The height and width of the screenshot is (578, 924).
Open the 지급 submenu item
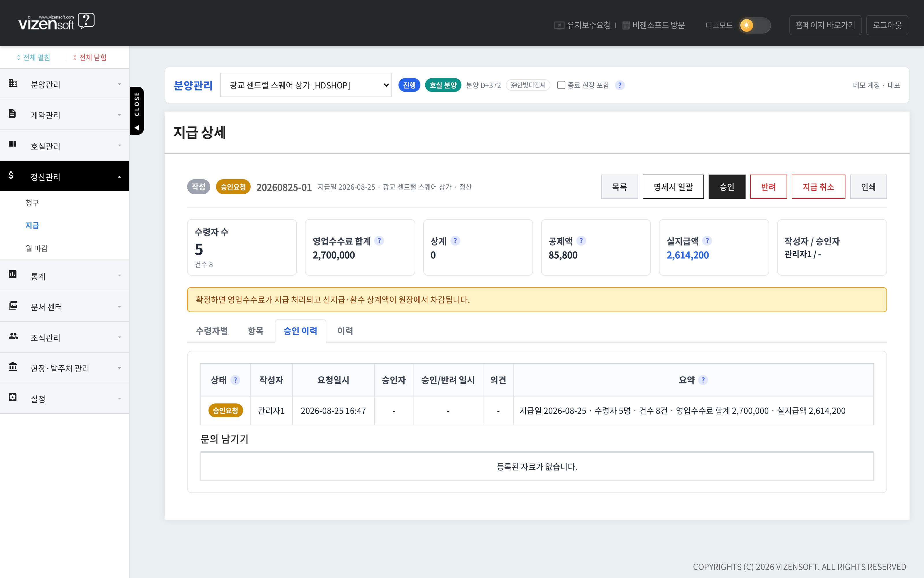32,225
